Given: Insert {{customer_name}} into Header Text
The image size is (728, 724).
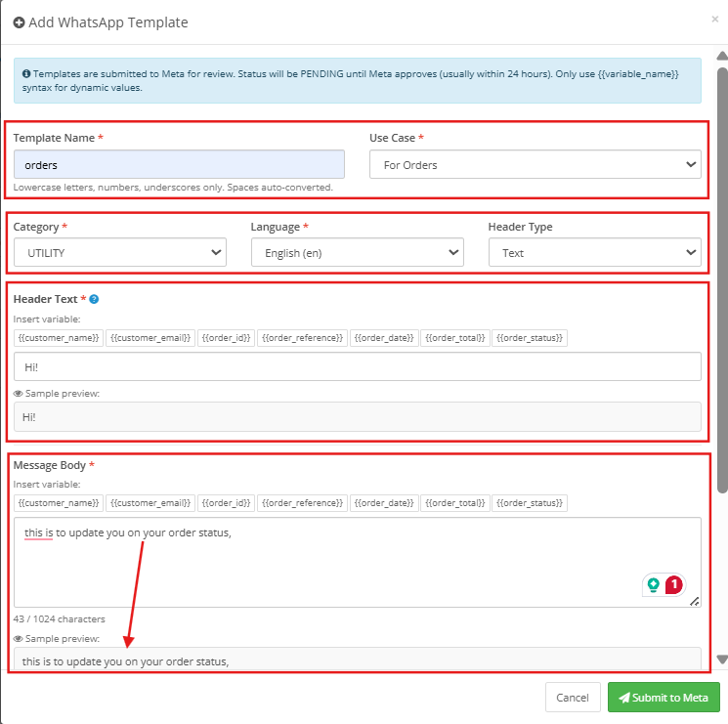Looking at the screenshot, I should click(x=59, y=338).
